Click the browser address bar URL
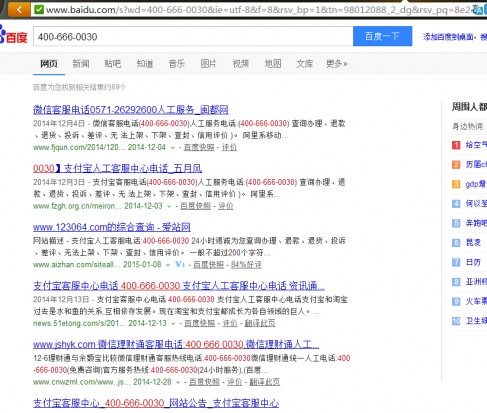The height and width of the screenshot is (413, 487). (258, 10)
